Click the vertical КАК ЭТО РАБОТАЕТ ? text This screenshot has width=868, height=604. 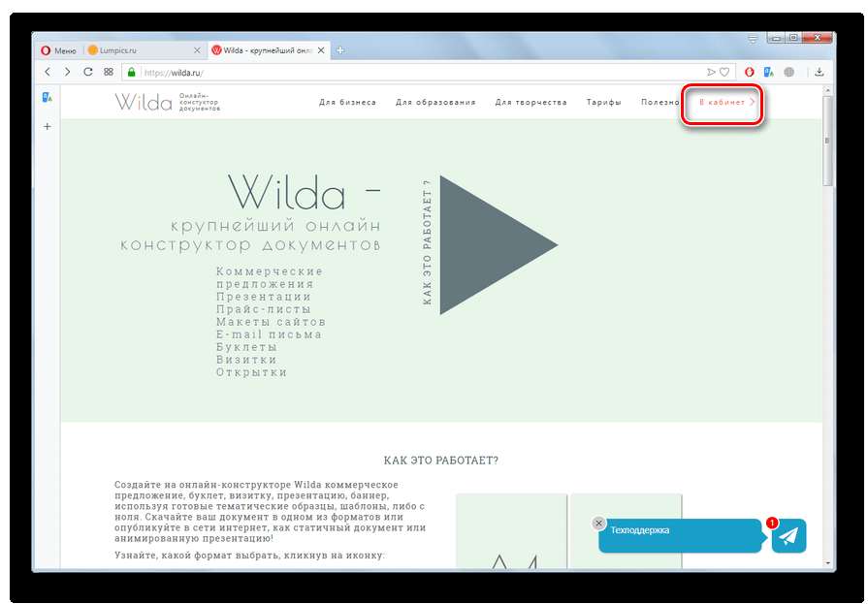click(427, 242)
